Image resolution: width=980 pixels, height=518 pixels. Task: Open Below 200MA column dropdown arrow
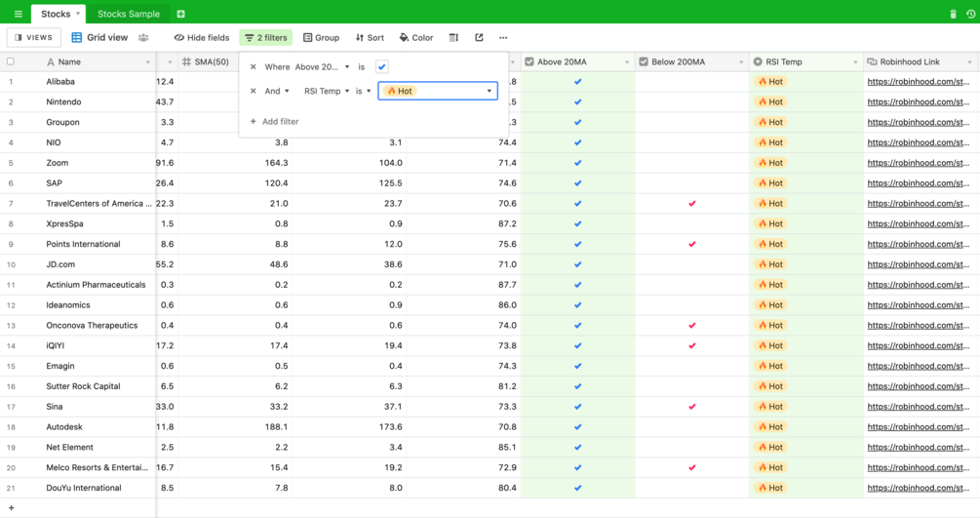[741, 61]
